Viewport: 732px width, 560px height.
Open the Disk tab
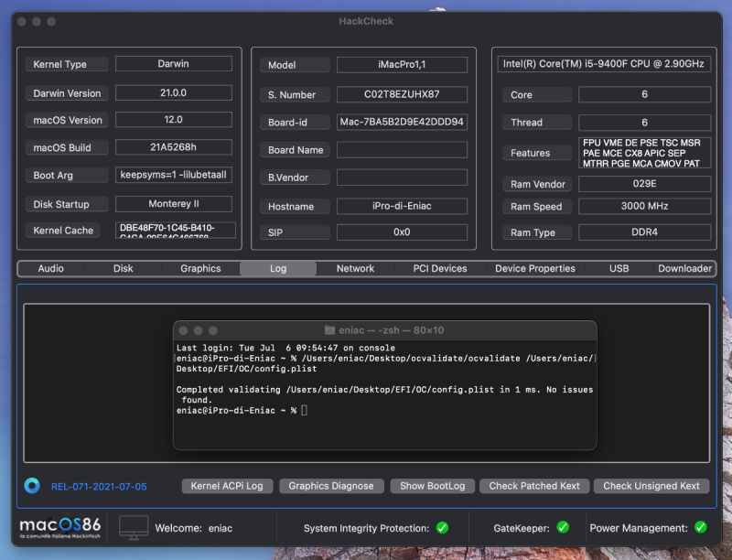(x=124, y=268)
